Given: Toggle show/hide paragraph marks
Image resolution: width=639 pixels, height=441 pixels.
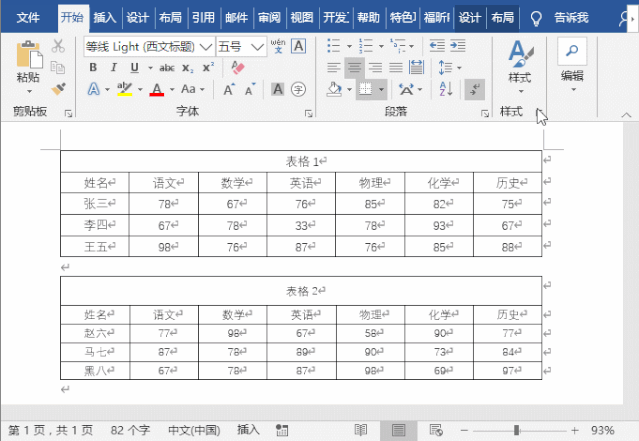Looking at the screenshot, I should [x=475, y=89].
